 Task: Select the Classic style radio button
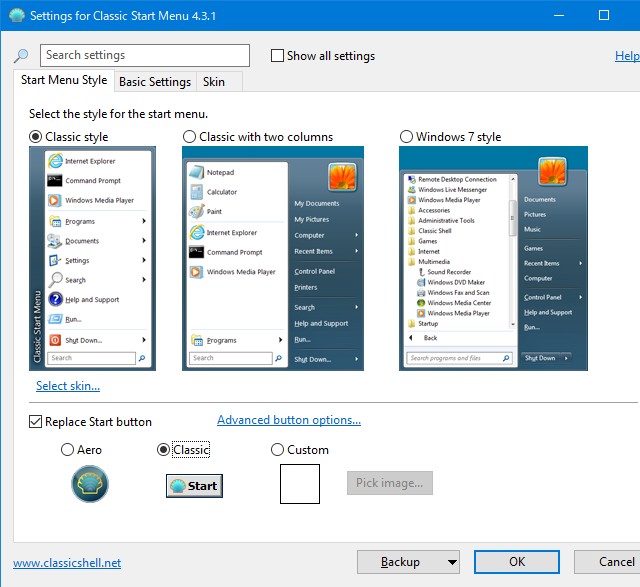click(x=37, y=137)
